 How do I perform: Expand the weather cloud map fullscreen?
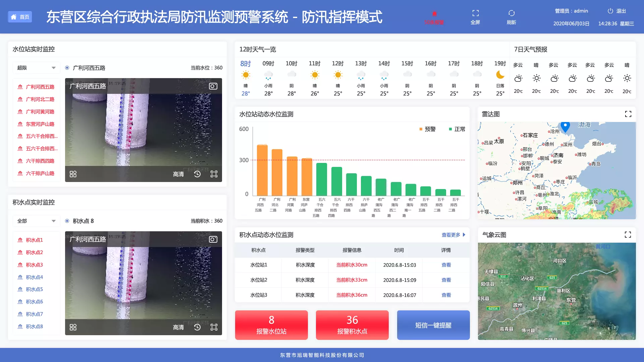pos(628,235)
